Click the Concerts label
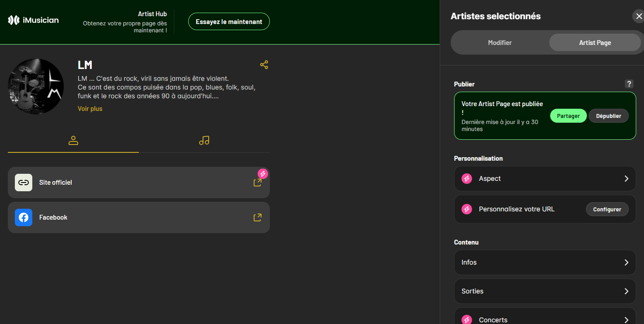This screenshot has height=324, width=644. (493, 320)
